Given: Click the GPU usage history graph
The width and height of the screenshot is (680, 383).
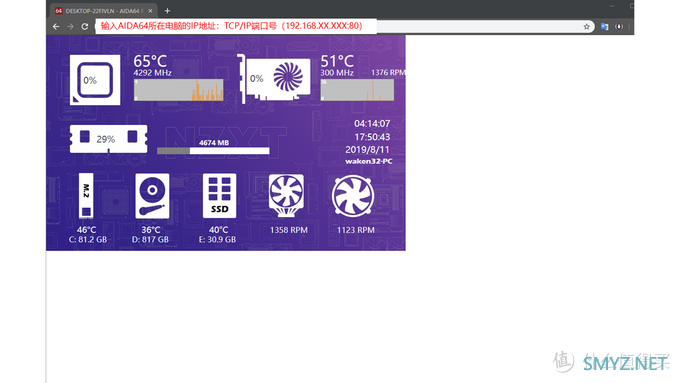Looking at the screenshot, I should (x=357, y=90).
